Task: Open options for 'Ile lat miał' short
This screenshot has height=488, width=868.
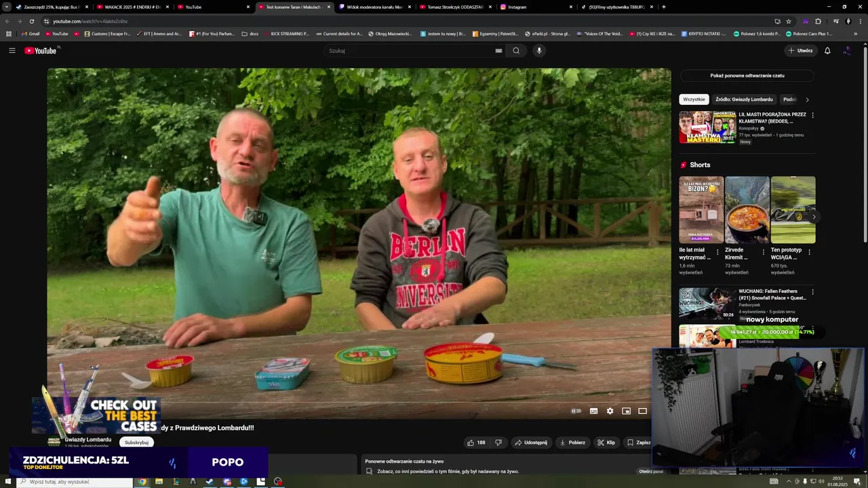Action: click(717, 252)
